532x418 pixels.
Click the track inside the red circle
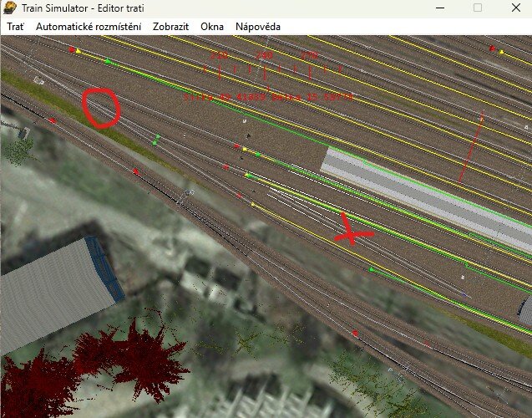pos(102,109)
